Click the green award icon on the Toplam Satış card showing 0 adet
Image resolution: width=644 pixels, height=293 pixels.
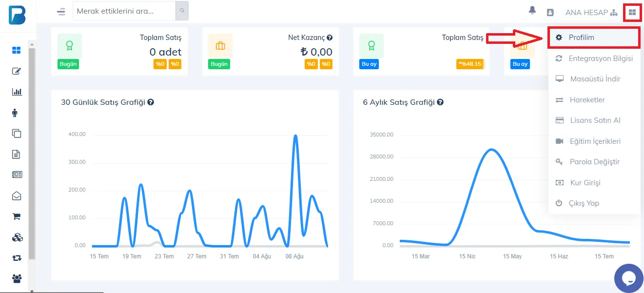(70, 46)
